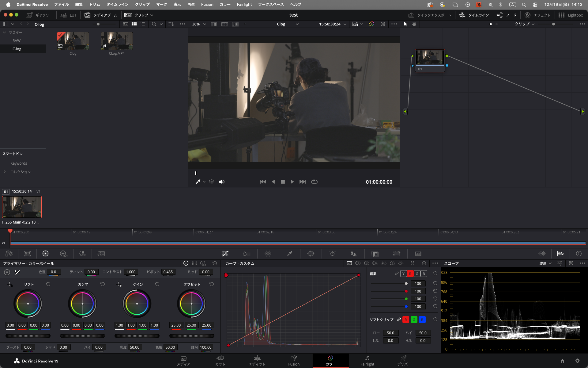Expand the コレクション smart bin
The image size is (588, 368).
tap(5, 172)
